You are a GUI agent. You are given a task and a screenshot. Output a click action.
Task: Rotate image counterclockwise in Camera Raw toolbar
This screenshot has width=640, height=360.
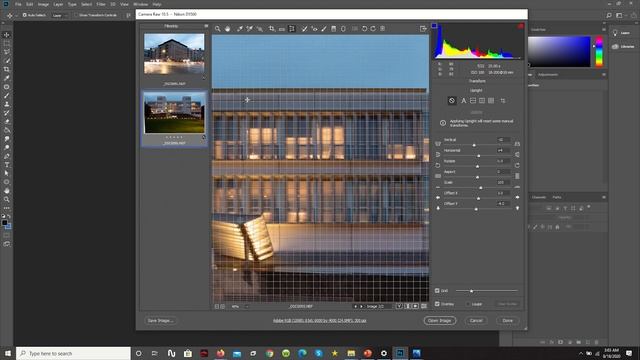pyautogui.click(x=364, y=29)
